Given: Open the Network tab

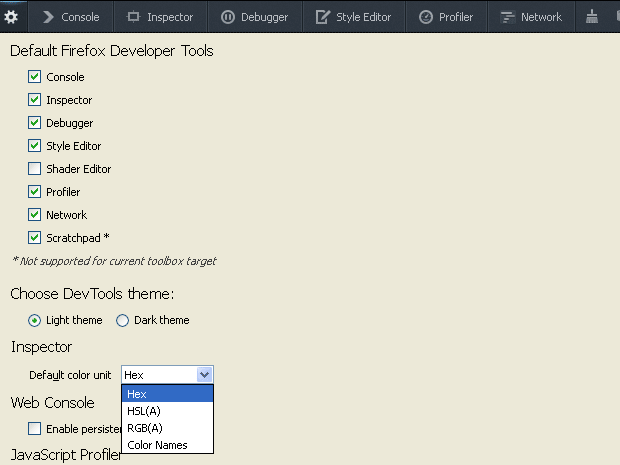Looking at the screenshot, I should tap(531, 17).
